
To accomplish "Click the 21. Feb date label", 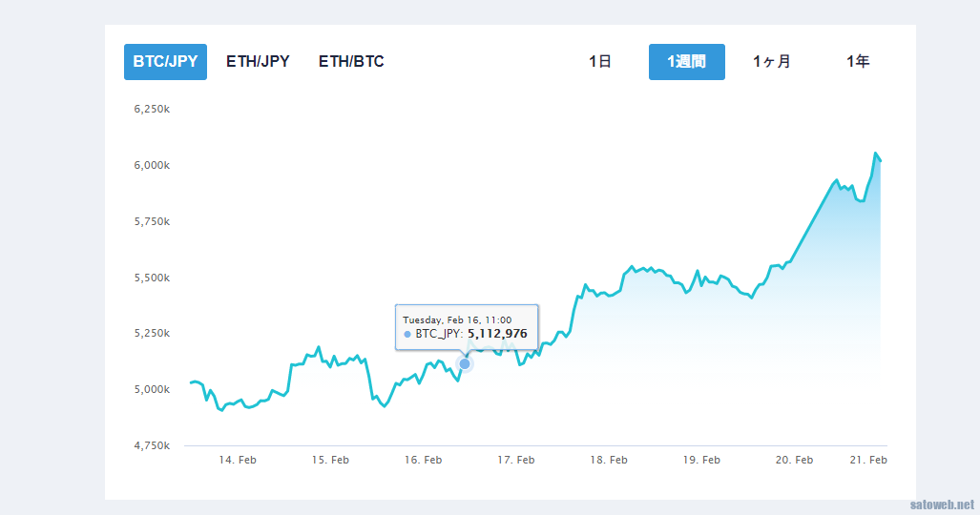I will point(868,460).
